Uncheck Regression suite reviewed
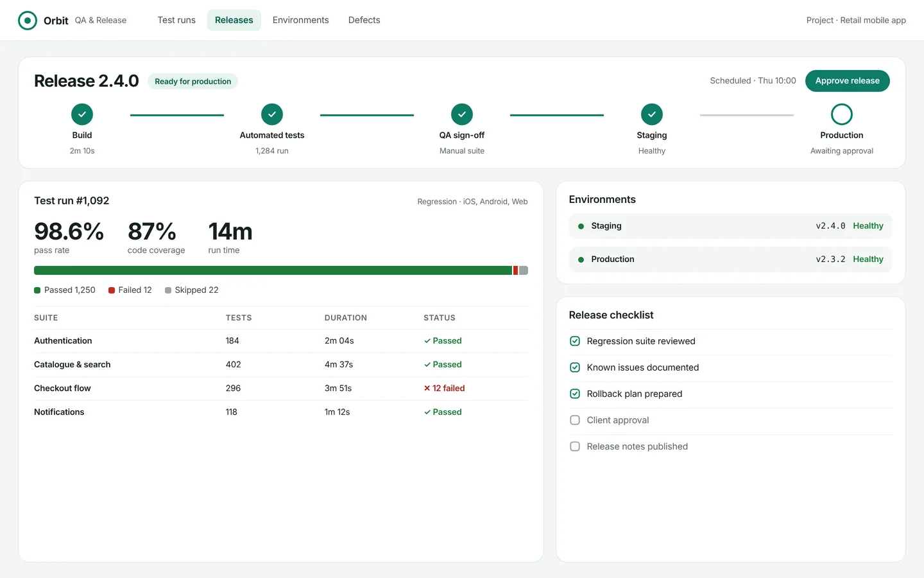This screenshot has width=924, height=578. (x=575, y=341)
